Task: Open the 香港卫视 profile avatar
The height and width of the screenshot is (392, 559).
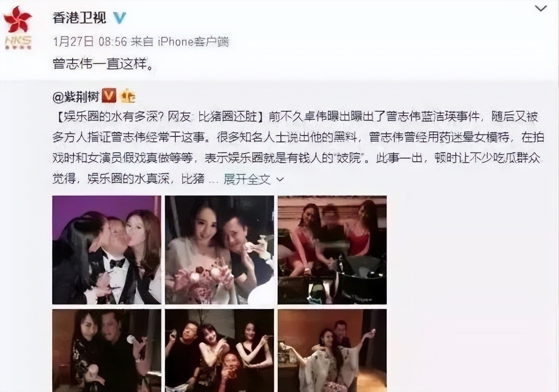Action: tap(18, 27)
